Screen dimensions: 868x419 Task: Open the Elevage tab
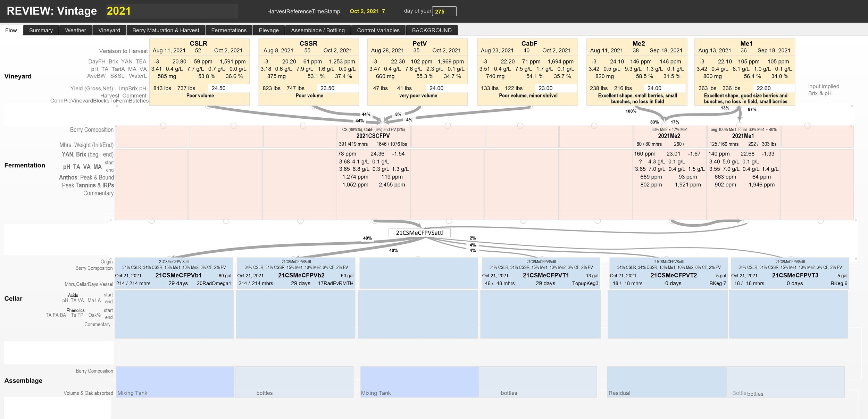(269, 30)
